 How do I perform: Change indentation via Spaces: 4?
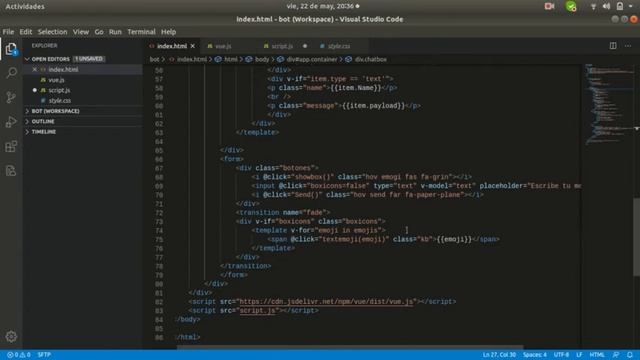click(x=535, y=355)
